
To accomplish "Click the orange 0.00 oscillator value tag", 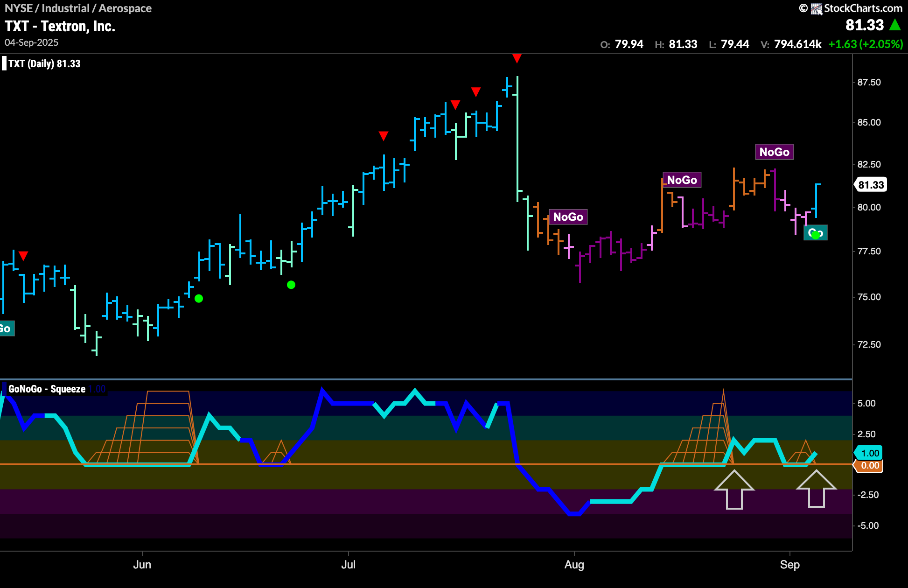I will pyautogui.click(x=869, y=465).
